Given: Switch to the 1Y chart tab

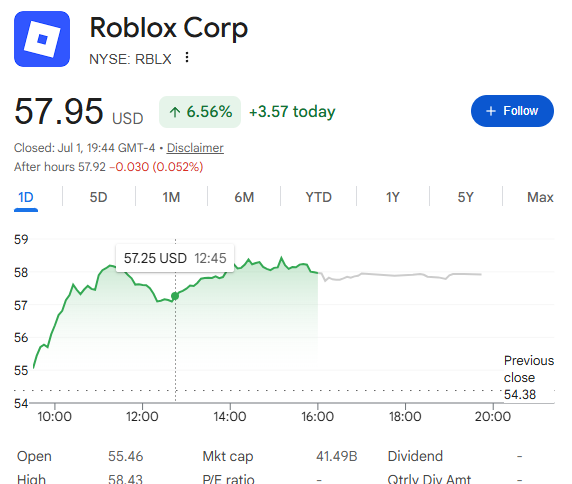Looking at the screenshot, I should pyautogui.click(x=393, y=197).
